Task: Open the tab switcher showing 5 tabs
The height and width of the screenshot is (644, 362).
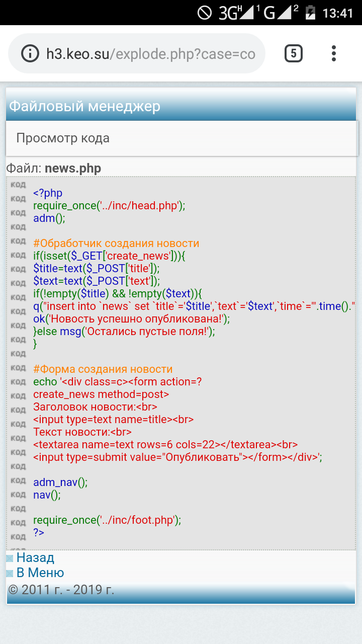Action: pos(294,53)
